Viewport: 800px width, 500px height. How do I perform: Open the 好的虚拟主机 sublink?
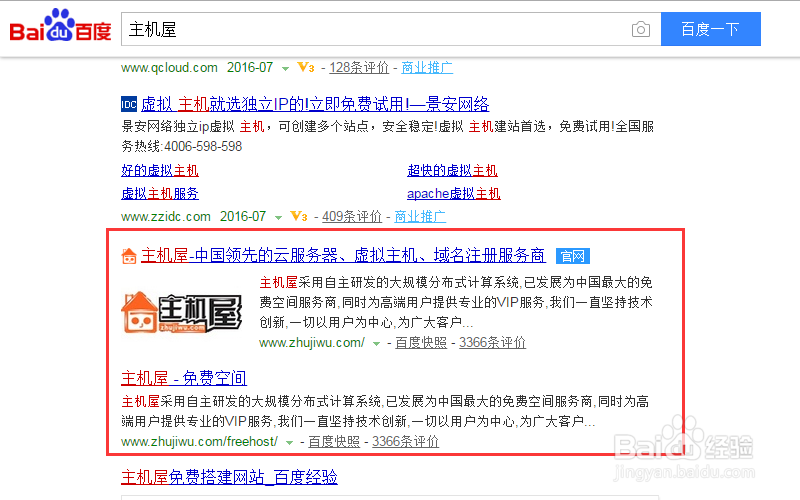pos(160,170)
